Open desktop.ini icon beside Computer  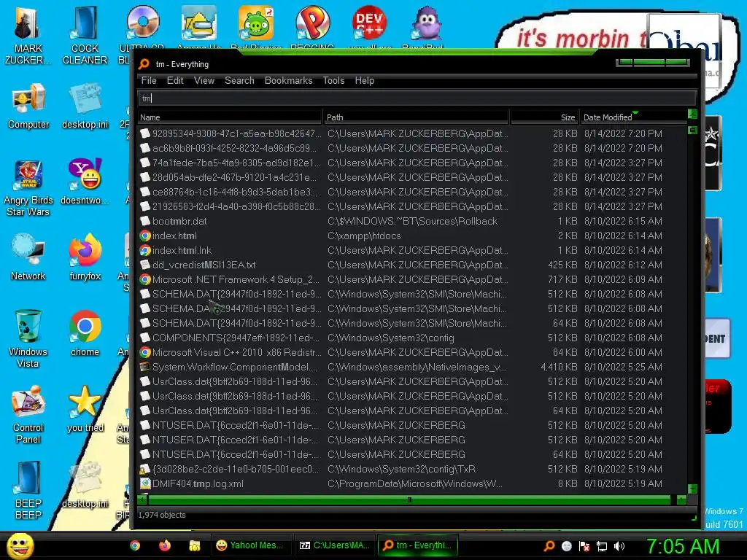[85, 106]
